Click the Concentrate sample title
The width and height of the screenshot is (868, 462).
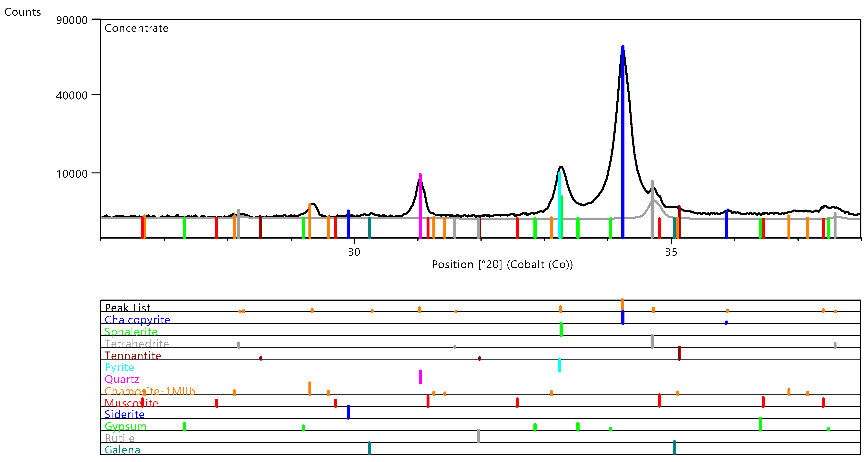point(136,28)
